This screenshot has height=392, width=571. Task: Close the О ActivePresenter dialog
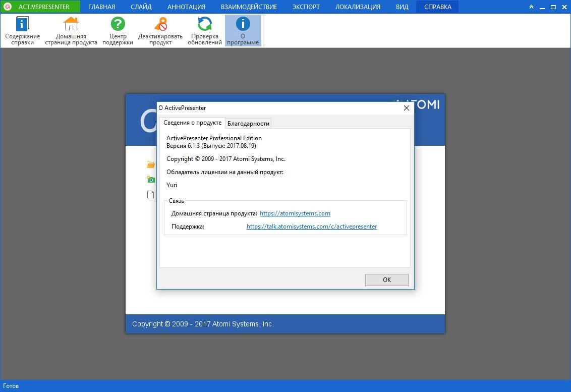click(x=407, y=108)
